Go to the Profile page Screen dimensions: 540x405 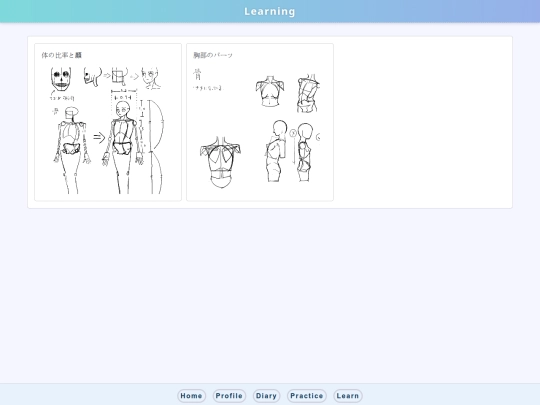(x=229, y=396)
